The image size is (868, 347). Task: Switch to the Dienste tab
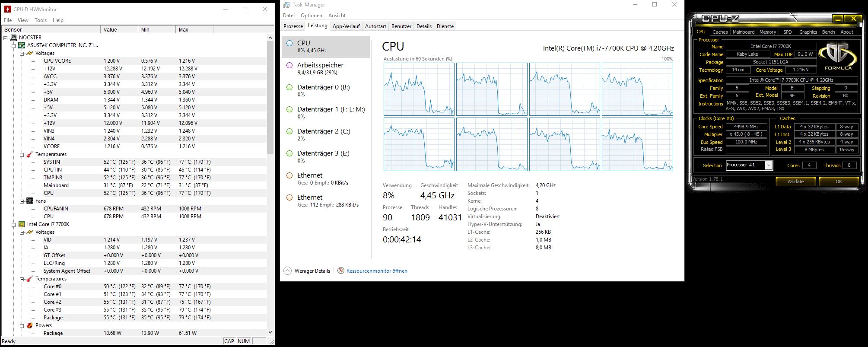pyautogui.click(x=445, y=26)
